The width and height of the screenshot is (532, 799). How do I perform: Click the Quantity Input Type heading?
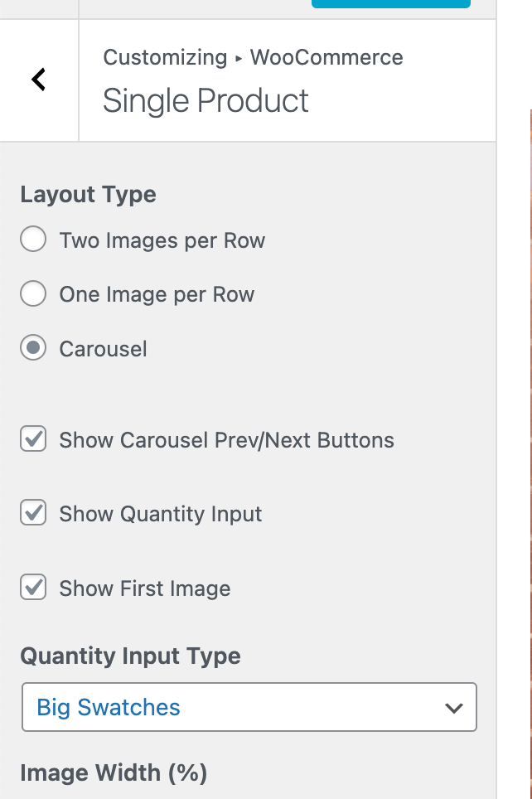coord(131,656)
